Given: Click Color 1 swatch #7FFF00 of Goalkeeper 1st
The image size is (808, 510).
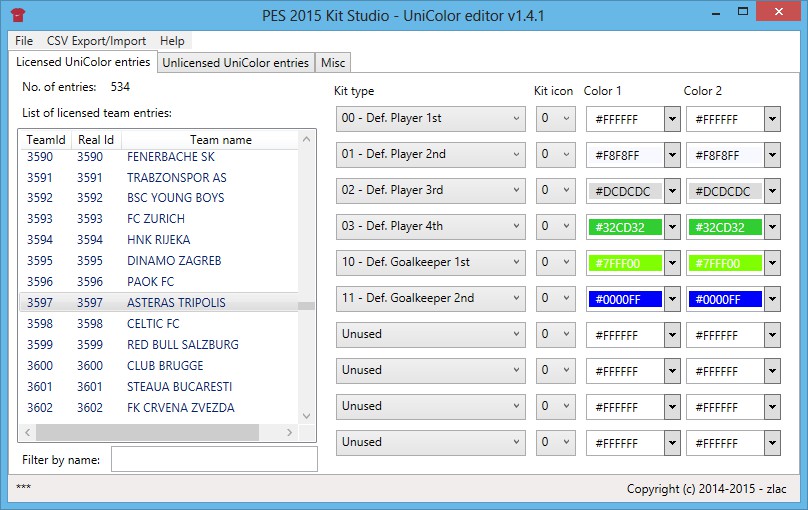Looking at the screenshot, I should tap(625, 264).
